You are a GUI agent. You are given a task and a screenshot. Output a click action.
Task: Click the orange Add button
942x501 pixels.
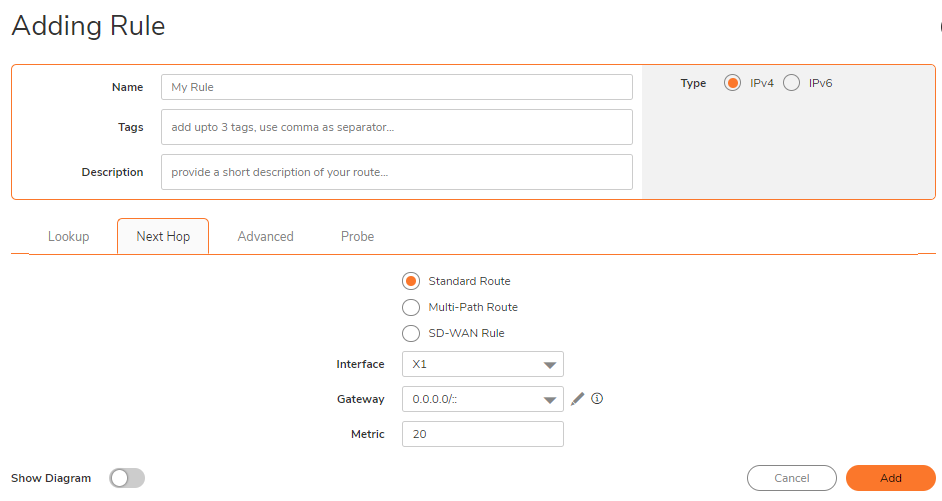(891, 478)
